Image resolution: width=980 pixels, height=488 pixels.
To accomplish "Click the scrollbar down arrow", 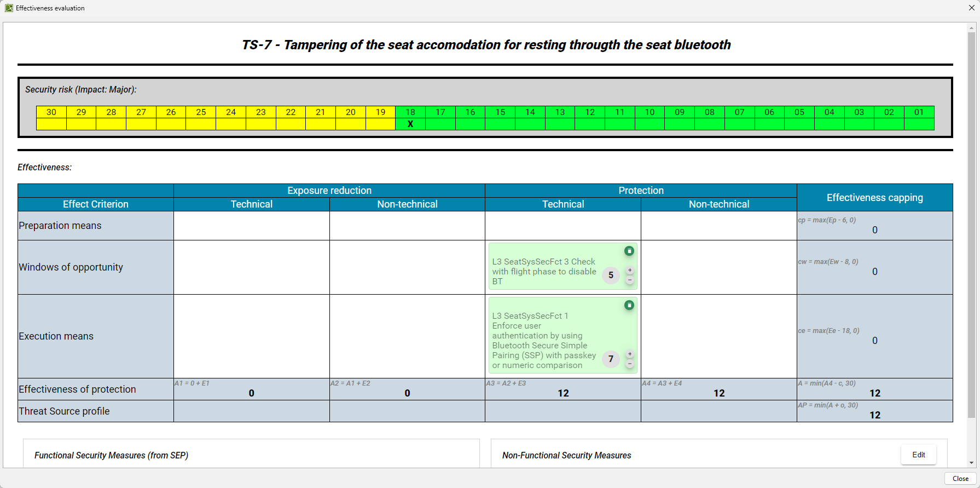I will coord(971,463).
